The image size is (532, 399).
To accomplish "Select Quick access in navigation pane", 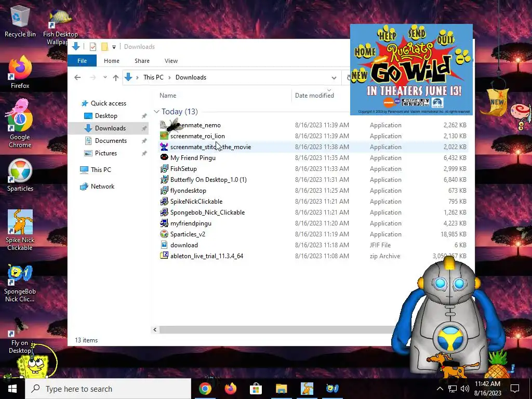I will click(x=108, y=103).
